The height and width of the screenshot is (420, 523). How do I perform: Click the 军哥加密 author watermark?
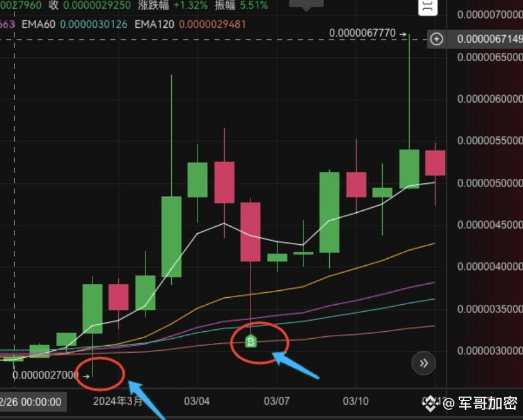coord(487,404)
